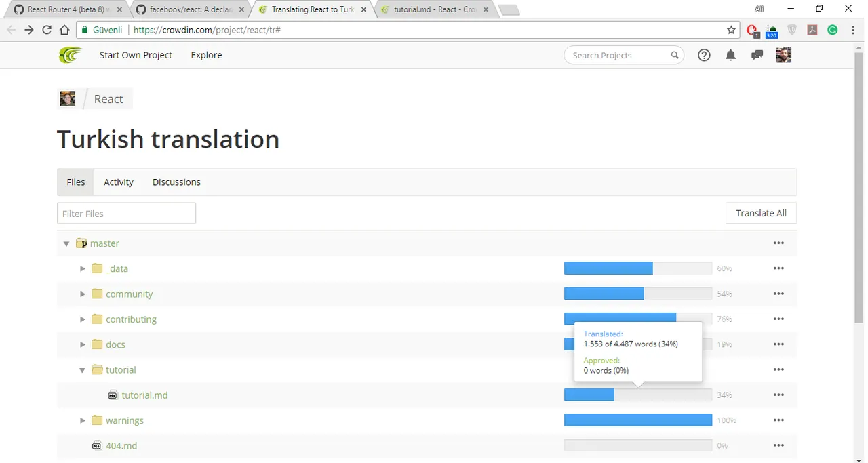The height and width of the screenshot is (463, 868).
Task: Click the Crowdin logo icon
Action: click(x=70, y=55)
